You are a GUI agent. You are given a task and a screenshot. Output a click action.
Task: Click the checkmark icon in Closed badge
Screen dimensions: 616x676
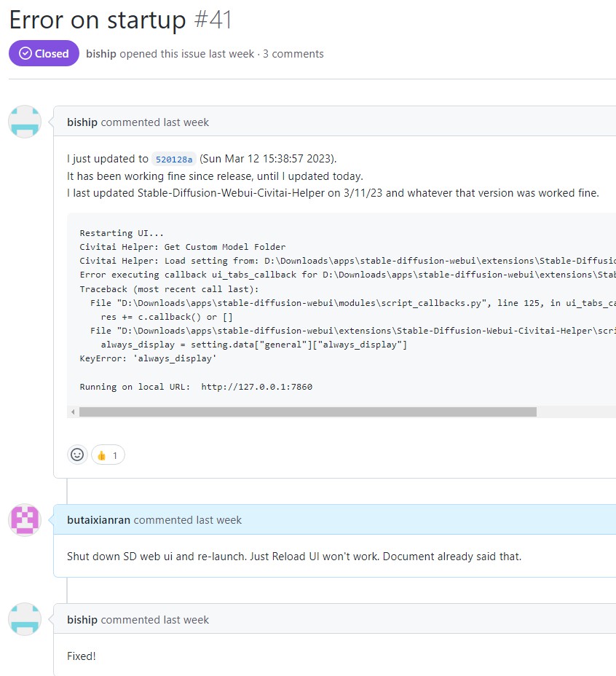click(x=25, y=53)
